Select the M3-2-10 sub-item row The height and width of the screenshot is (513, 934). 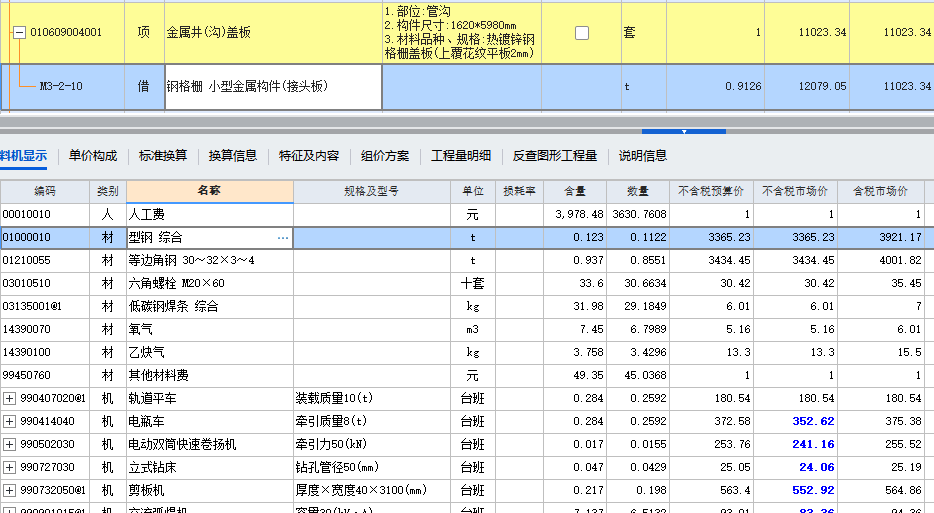tap(467, 86)
